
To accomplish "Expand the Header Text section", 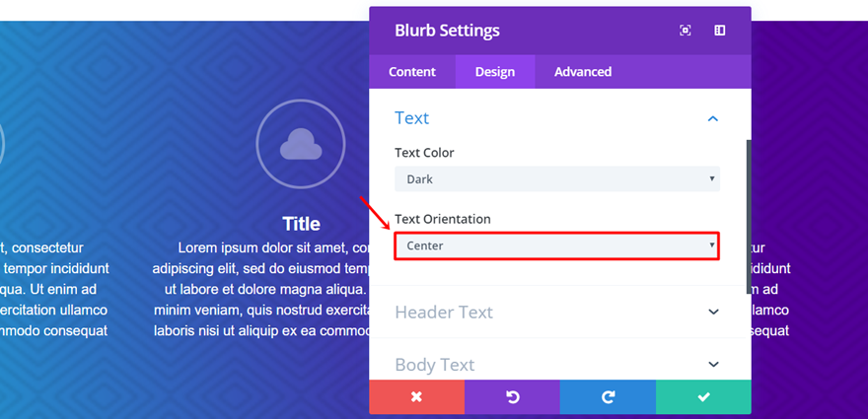I will point(713,312).
